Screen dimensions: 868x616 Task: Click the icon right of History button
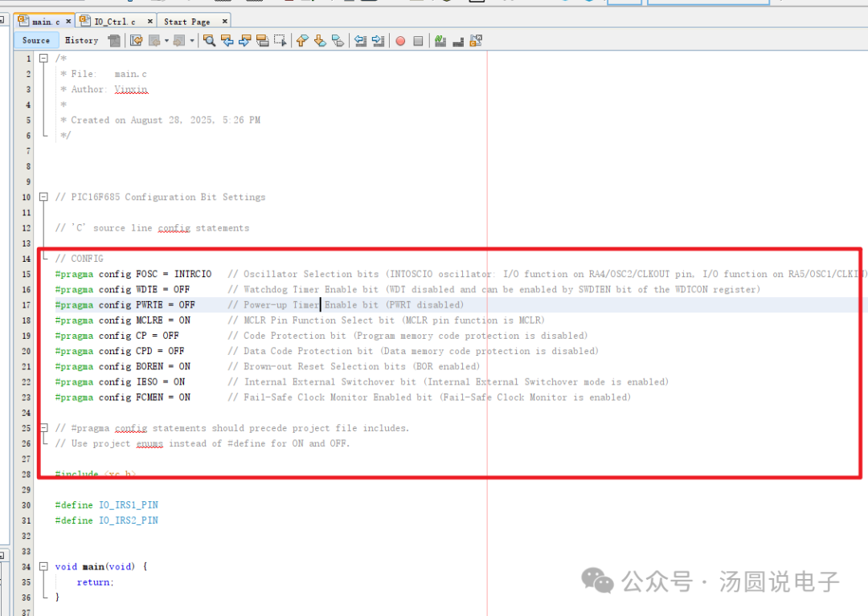click(x=114, y=40)
